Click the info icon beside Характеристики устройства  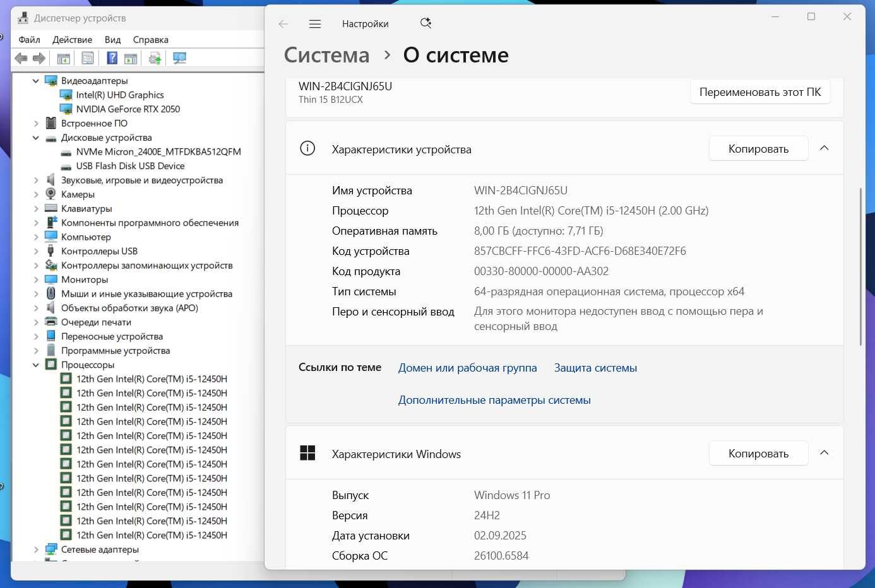[307, 149]
